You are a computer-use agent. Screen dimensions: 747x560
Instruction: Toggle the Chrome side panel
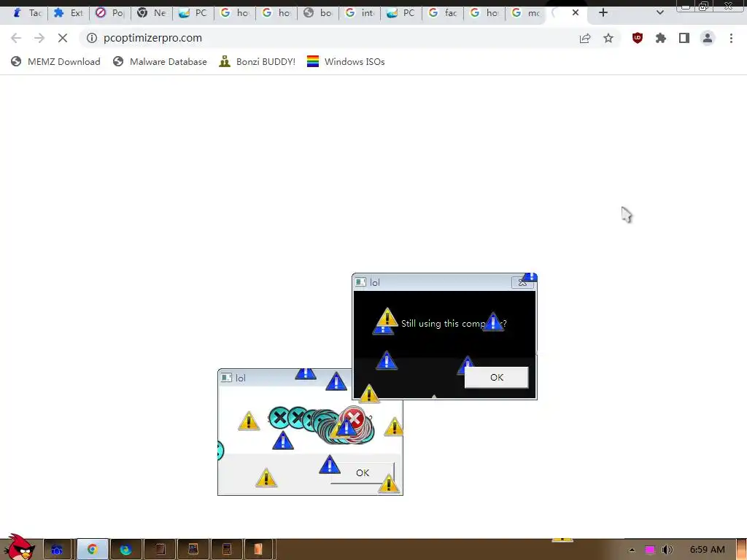point(684,38)
